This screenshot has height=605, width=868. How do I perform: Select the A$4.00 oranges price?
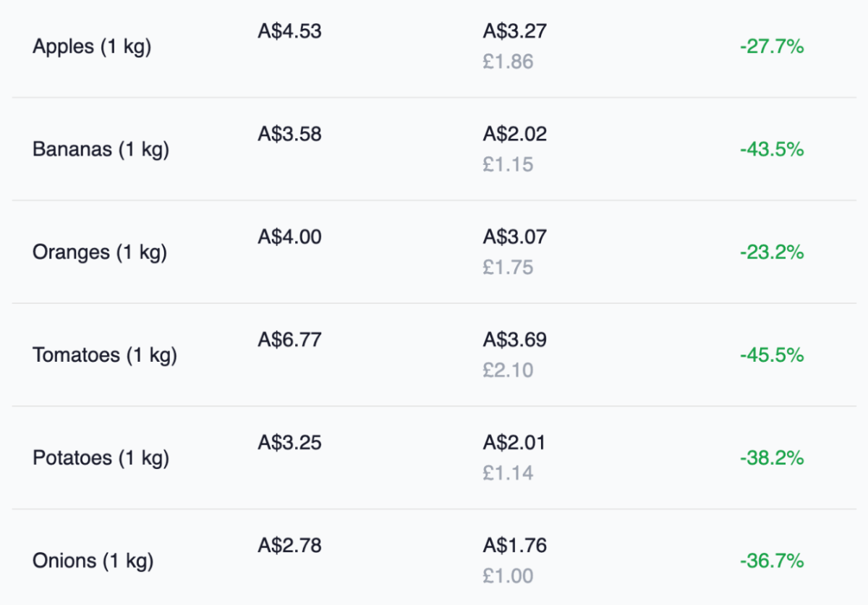coord(289,237)
